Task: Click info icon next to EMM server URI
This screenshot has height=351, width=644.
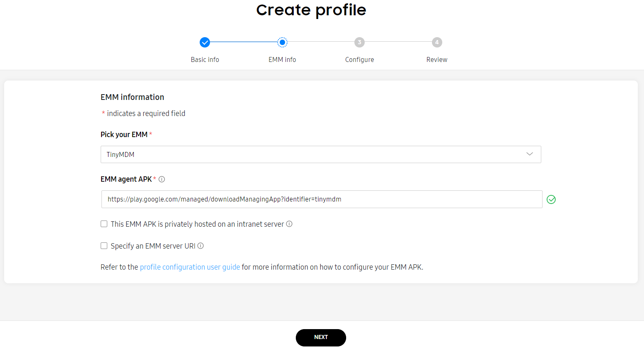Action: coord(201,246)
